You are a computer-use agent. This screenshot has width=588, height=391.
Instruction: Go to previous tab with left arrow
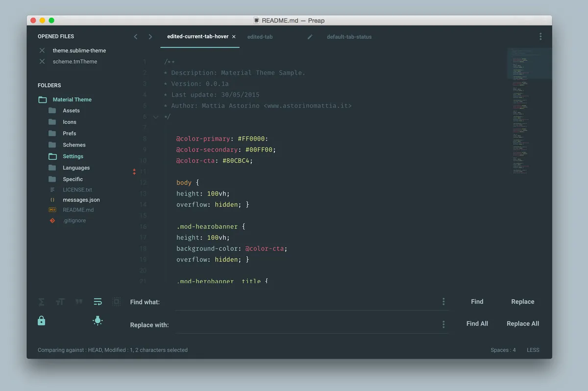136,37
